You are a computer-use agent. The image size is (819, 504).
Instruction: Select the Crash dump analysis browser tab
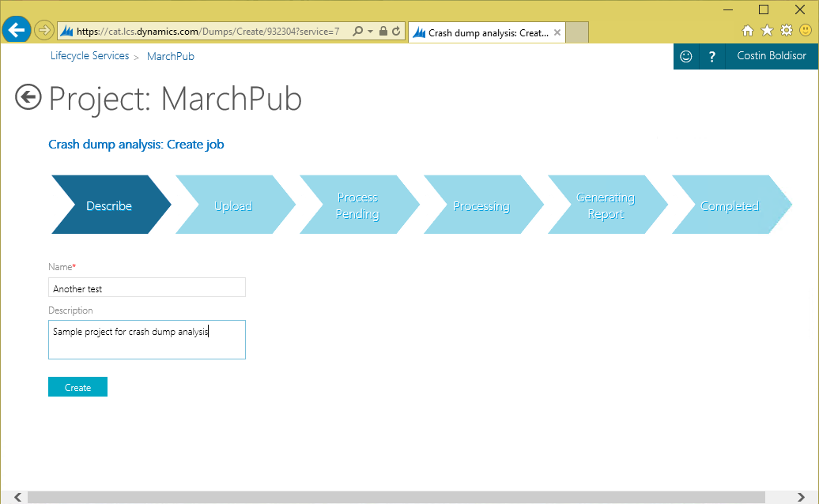click(482, 32)
